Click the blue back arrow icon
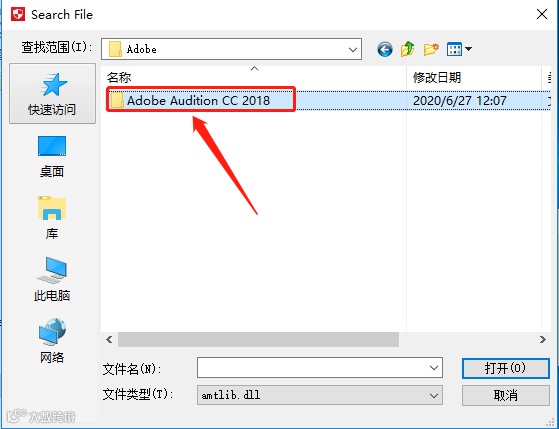The height and width of the screenshot is (429, 559). point(385,49)
